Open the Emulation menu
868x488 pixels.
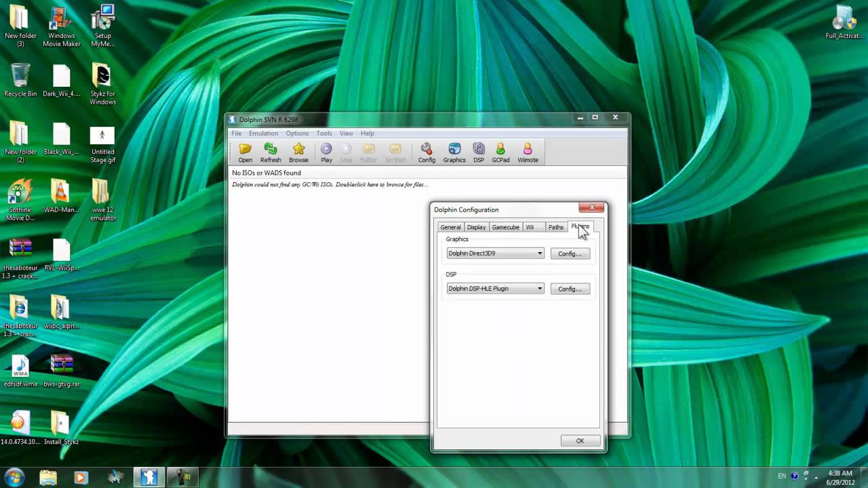pos(263,134)
